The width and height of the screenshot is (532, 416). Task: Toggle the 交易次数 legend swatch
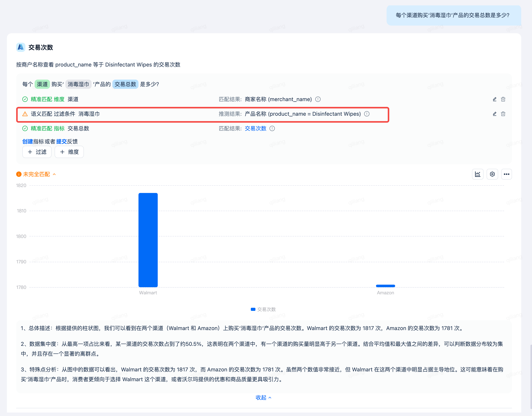click(x=253, y=309)
